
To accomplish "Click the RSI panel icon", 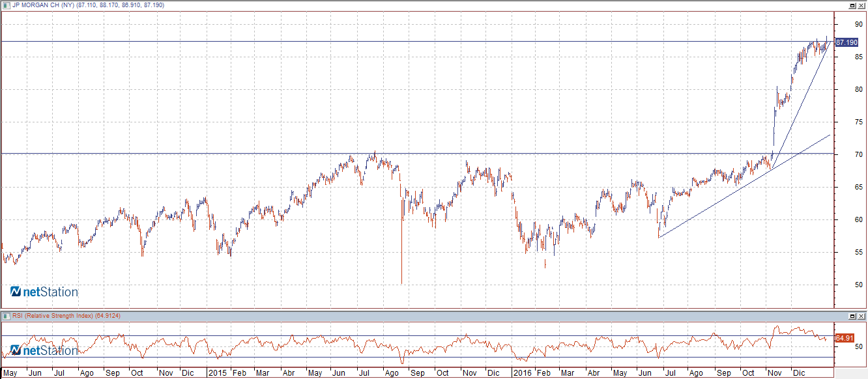I will (7, 315).
